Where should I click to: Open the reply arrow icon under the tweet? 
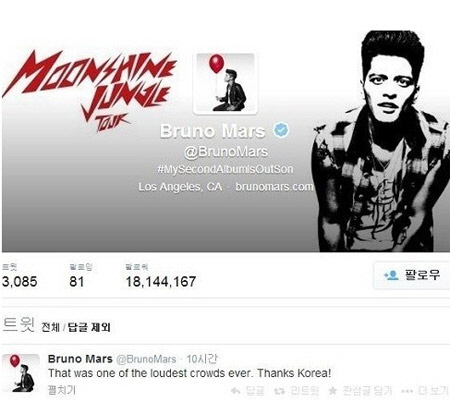pos(236,391)
